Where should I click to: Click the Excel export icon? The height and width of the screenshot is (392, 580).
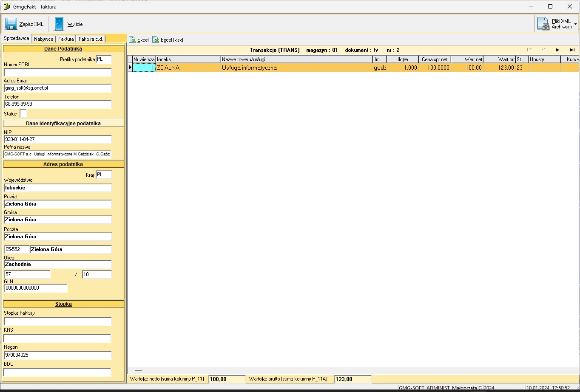click(132, 39)
